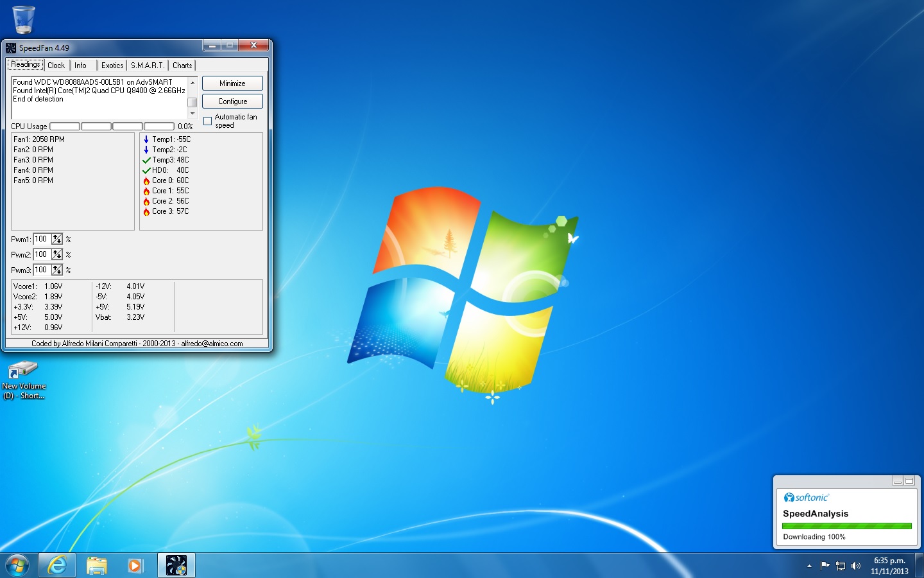Image resolution: width=924 pixels, height=578 pixels.
Task: Click the Softonic download progress bar
Action: [846, 526]
